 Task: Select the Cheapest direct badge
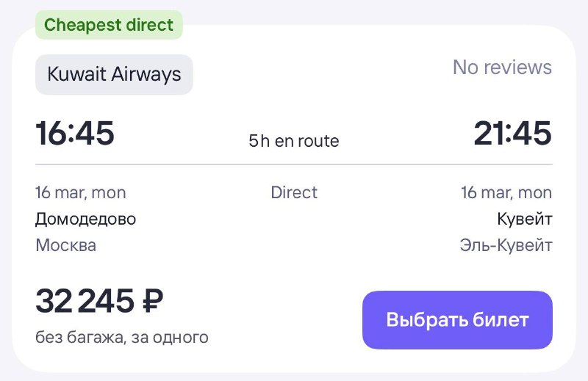pos(108,25)
